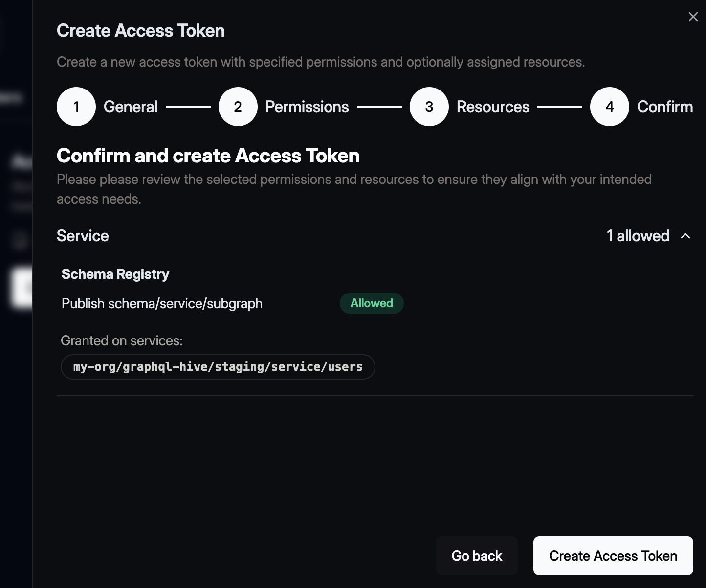Click the Go back button
706x588 pixels.
click(477, 556)
